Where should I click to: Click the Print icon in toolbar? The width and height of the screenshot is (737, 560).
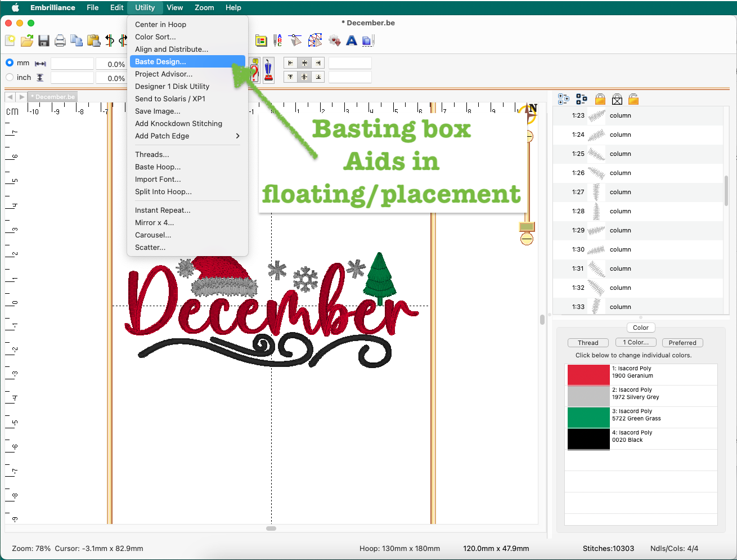coord(60,41)
